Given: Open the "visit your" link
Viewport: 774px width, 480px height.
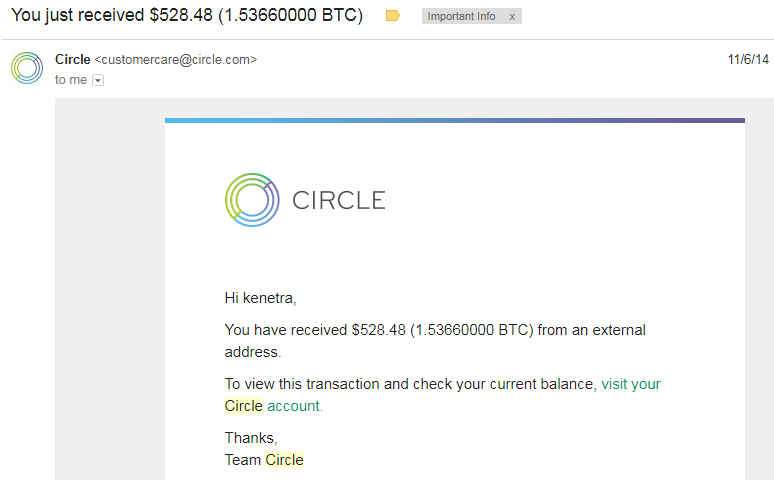Looking at the screenshot, I should pyautogui.click(x=631, y=384).
